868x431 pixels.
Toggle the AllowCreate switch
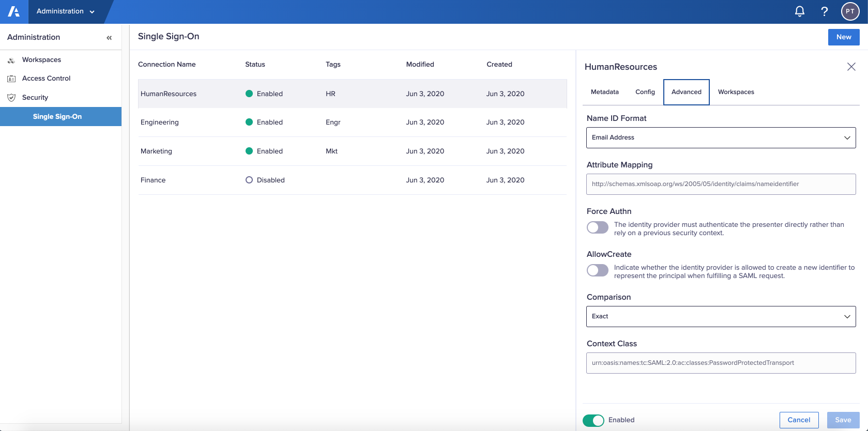598,270
